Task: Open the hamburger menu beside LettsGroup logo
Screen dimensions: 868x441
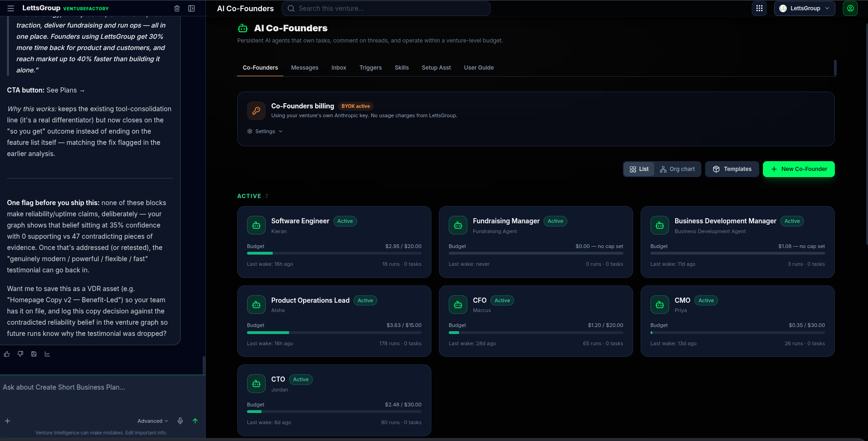Action: tap(11, 8)
